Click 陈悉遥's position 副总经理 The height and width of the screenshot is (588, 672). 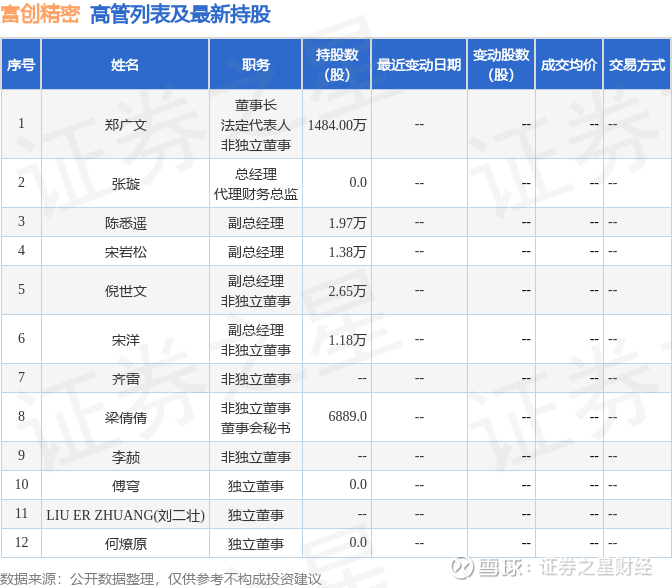coord(256,223)
